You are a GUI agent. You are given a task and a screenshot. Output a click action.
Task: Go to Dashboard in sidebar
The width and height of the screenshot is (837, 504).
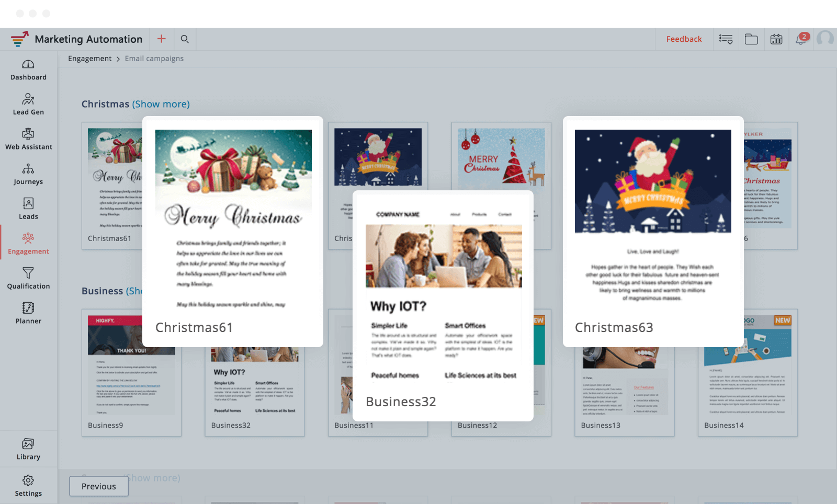coord(28,70)
